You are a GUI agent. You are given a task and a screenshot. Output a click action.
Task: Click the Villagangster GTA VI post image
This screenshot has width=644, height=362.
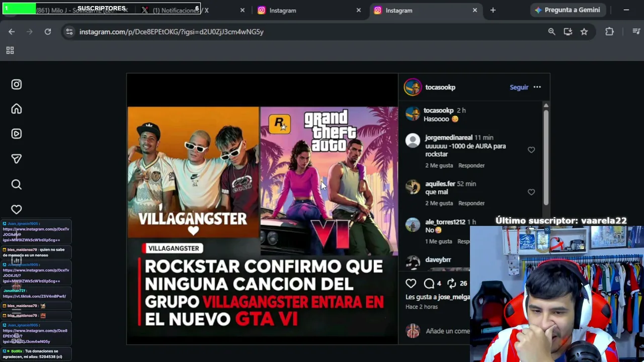(x=262, y=209)
